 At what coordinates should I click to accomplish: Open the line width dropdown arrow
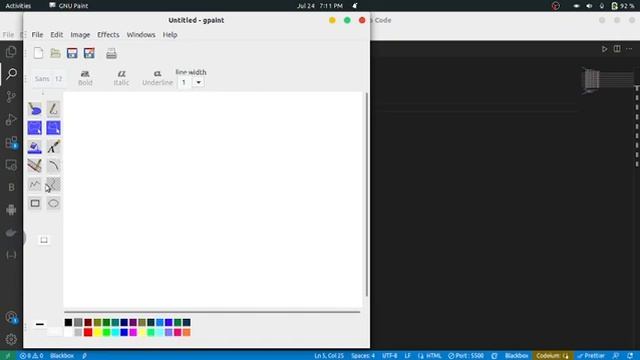[x=198, y=82]
